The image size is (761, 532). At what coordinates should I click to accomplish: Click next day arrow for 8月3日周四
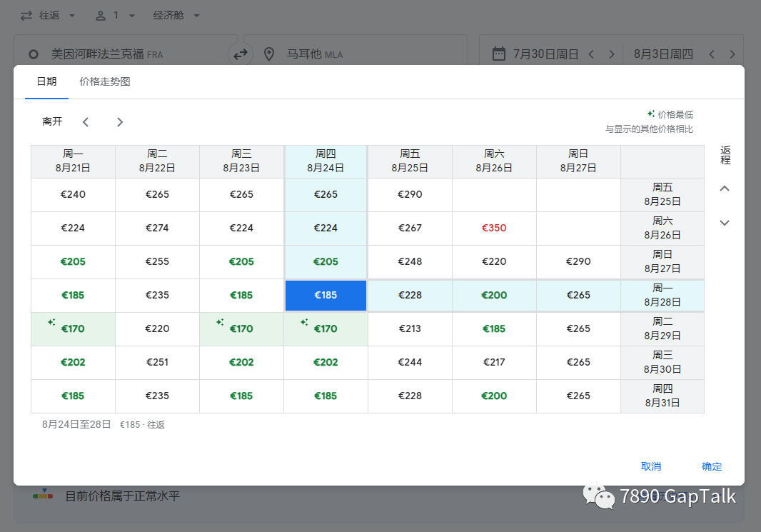(x=732, y=54)
